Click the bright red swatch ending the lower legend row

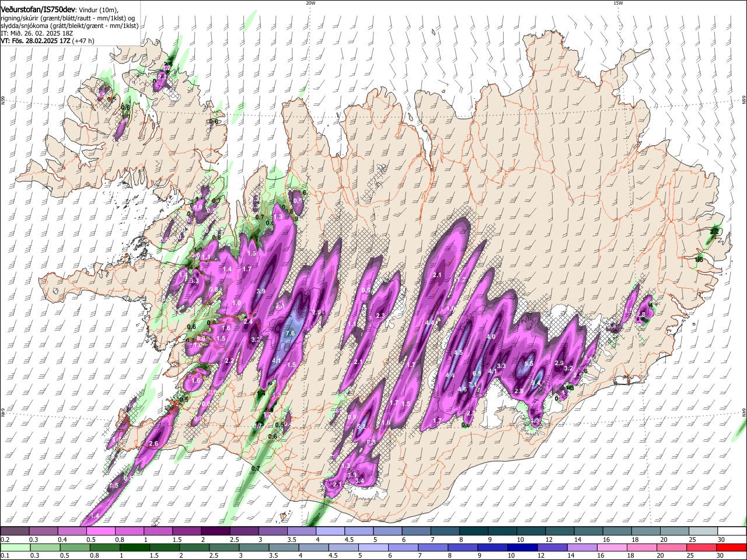coord(731,547)
